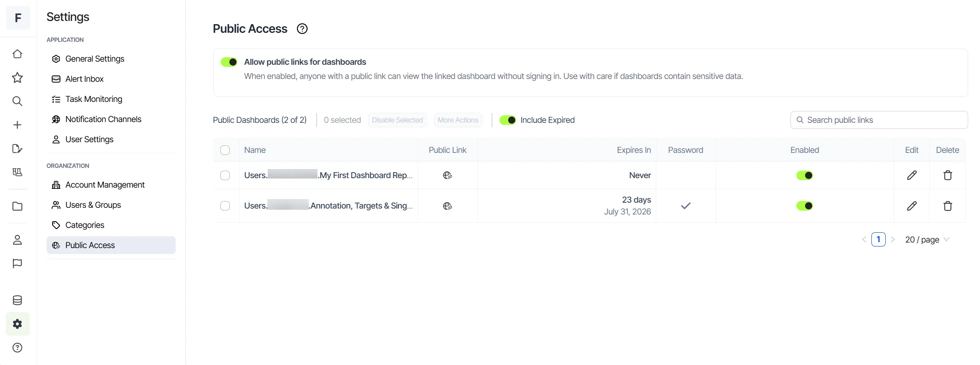Viewport: 980px width, 365px height.
Task: Go to next page chevron
Action: pos(893,240)
